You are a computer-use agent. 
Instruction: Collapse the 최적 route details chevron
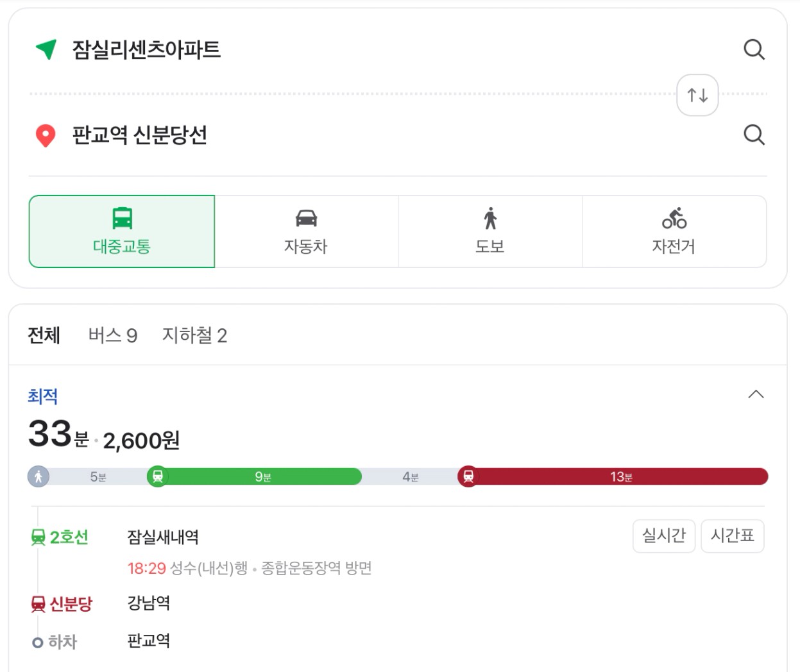tap(756, 394)
